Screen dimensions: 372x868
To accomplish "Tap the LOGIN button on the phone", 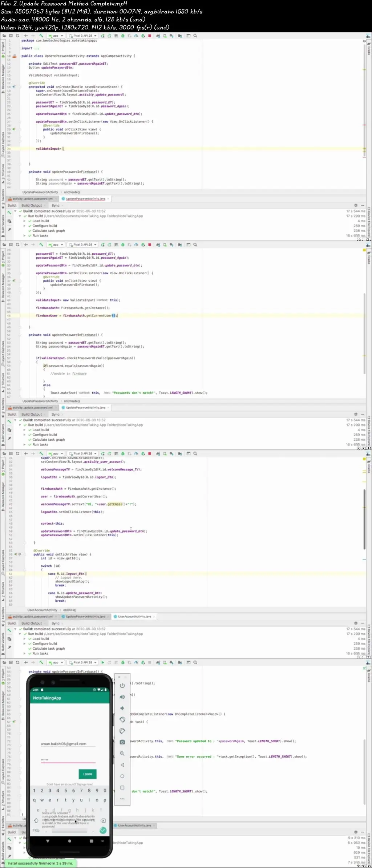I will [x=88, y=774].
